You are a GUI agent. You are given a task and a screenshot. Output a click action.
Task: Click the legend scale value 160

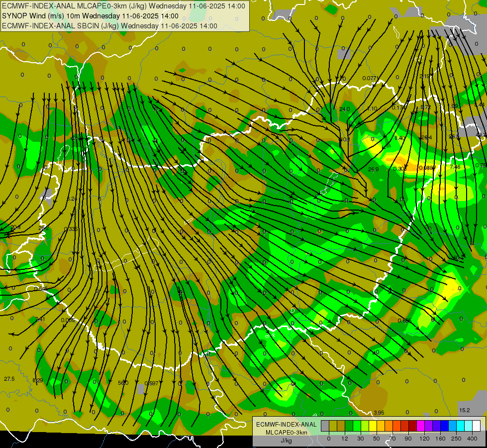tap(440, 439)
